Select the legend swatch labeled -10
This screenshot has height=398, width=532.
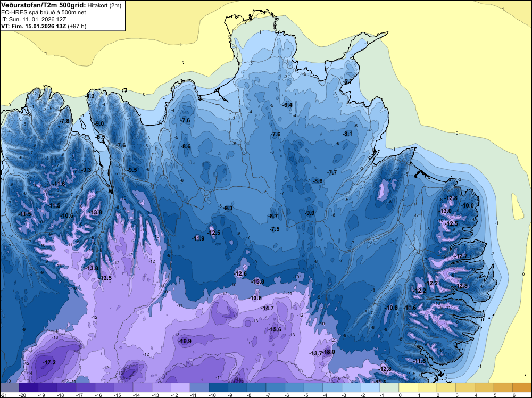pos(219,387)
